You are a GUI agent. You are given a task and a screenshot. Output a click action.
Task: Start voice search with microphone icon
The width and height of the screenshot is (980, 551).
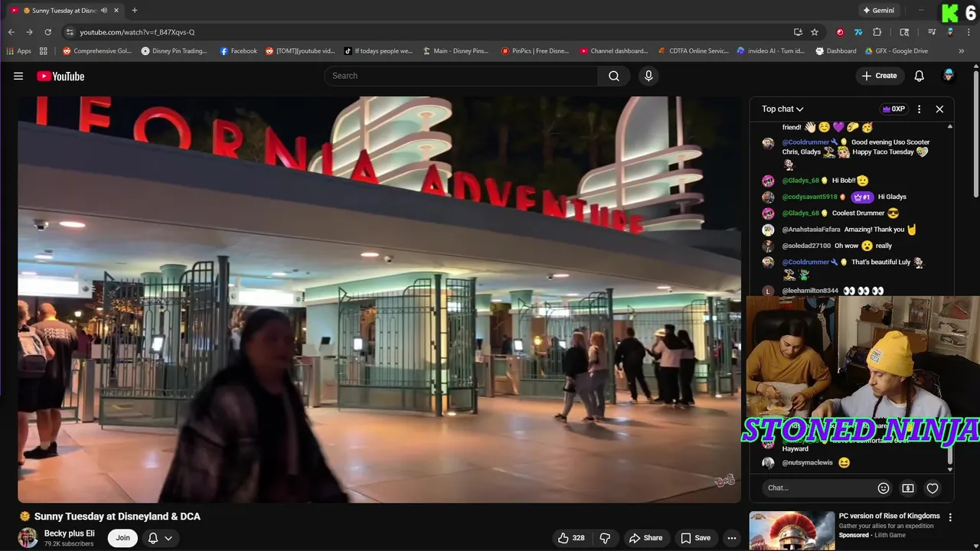(648, 76)
